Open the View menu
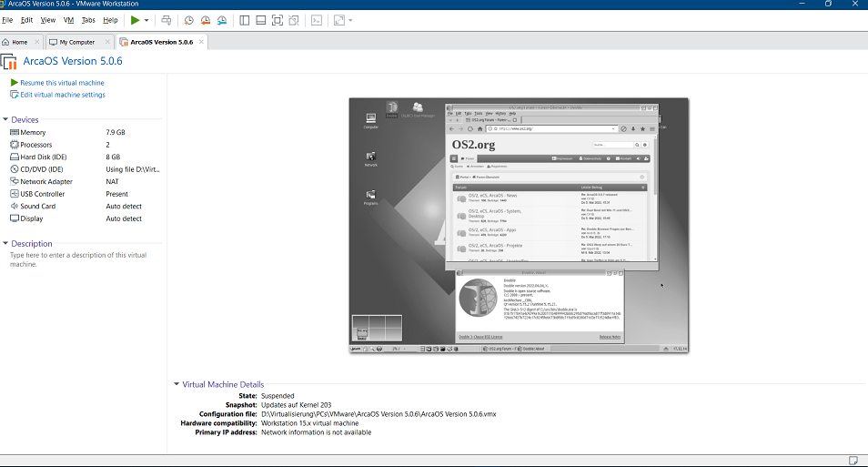The image size is (868, 467). (x=48, y=20)
